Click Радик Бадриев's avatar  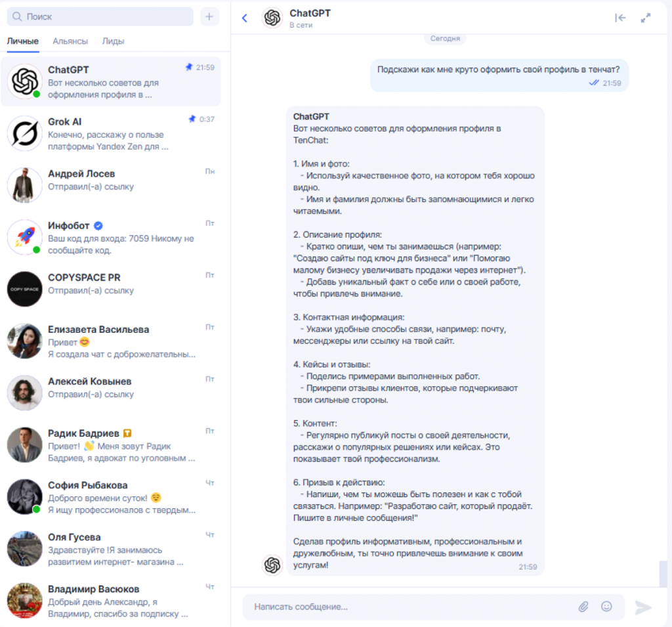click(24, 444)
